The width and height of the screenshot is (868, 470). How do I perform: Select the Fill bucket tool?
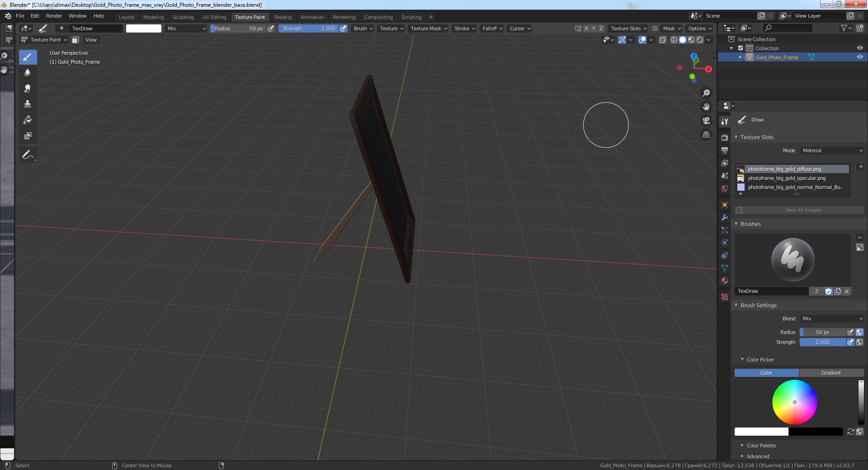click(x=28, y=120)
